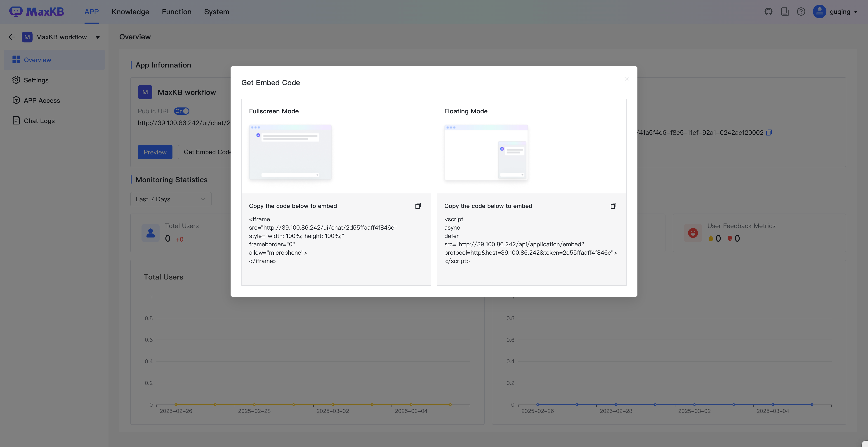
Task: Open the Function top menu
Action: [x=177, y=12]
